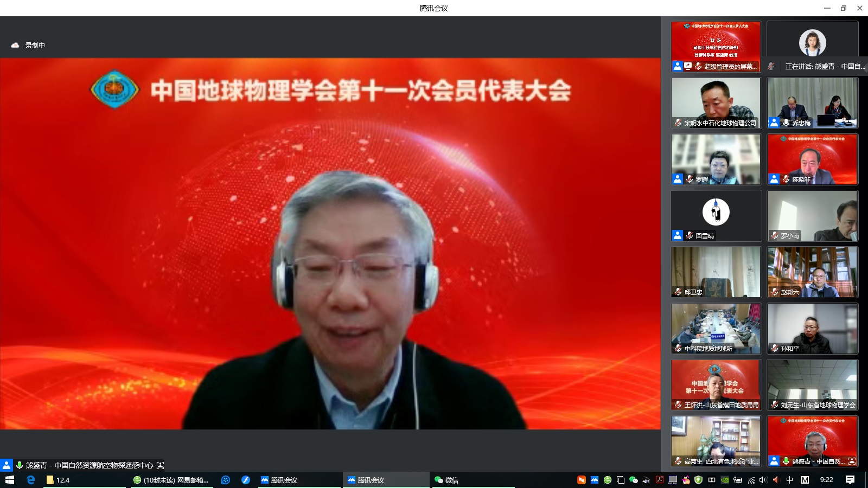Open 网易邮箱 (10封未读) taskbar window
This screenshot has height=488, width=868.
pyautogui.click(x=171, y=480)
